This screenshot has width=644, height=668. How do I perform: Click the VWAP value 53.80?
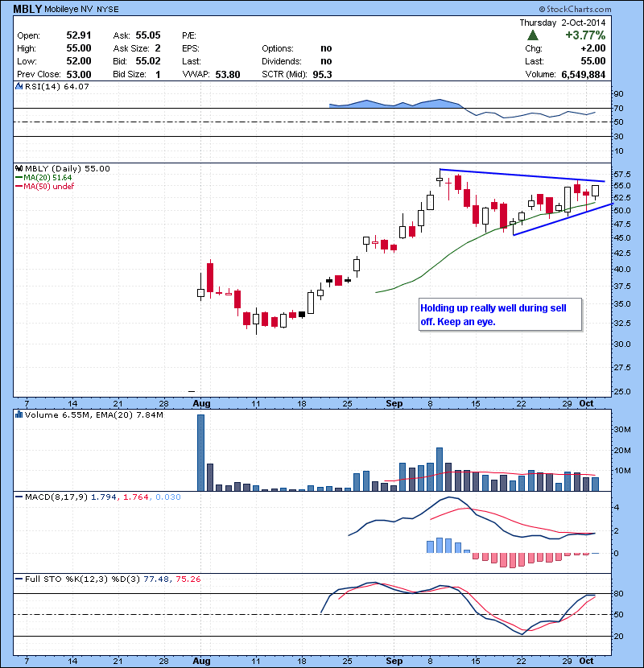pyautogui.click(x=228, y=75)
